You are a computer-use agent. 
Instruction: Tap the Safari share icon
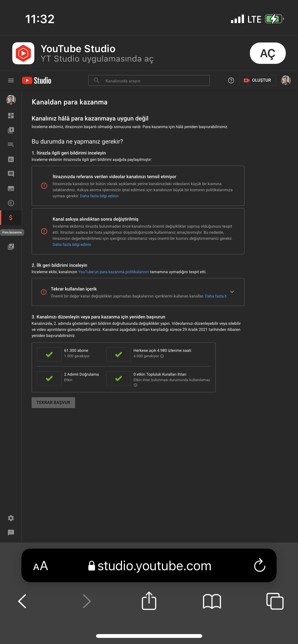coord(149,601)
